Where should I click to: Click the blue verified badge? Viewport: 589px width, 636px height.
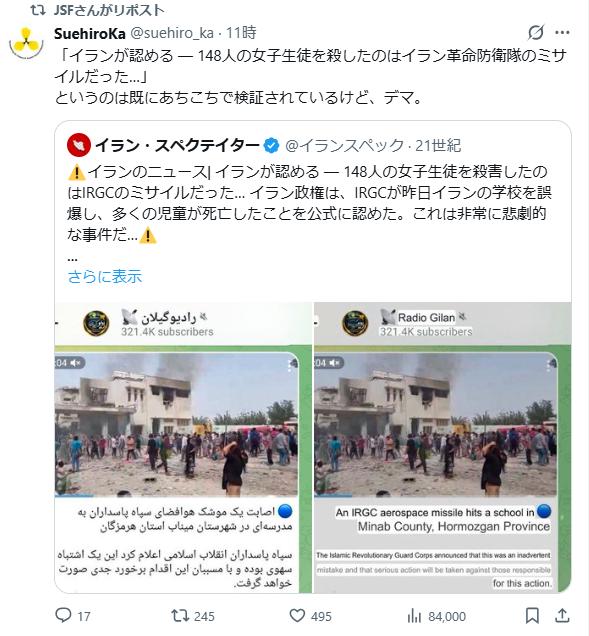(271, 146)
